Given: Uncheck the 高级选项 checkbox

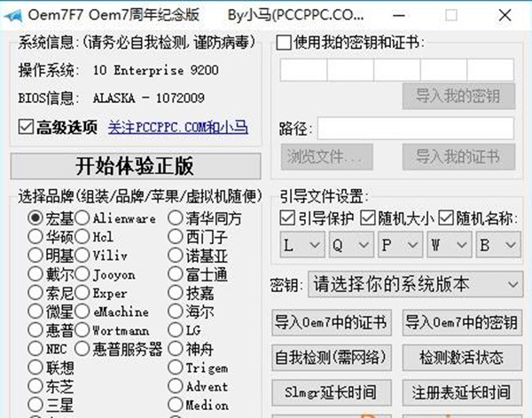Looking at the screenshot, I should (26, 127).
